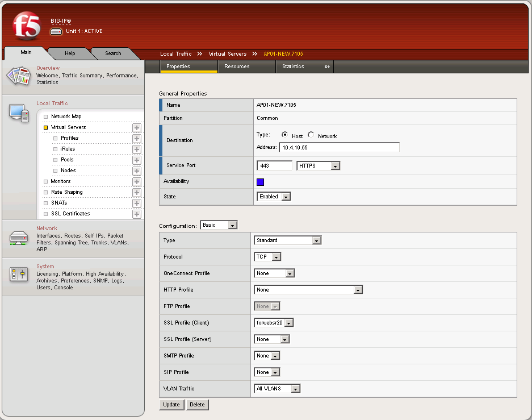532x420 pixels.
Task: Click the Overview newspaper icon
Action: [18, 76]
